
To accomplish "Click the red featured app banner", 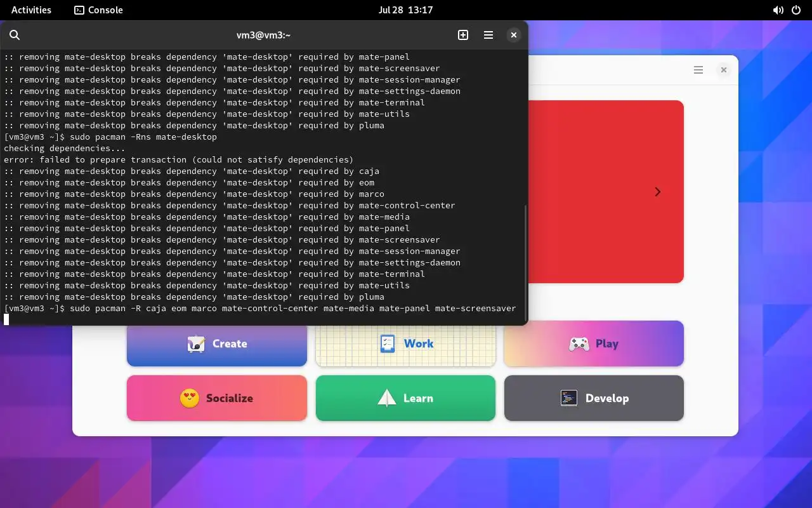I will pyautogui.click(x=606, y=192).
